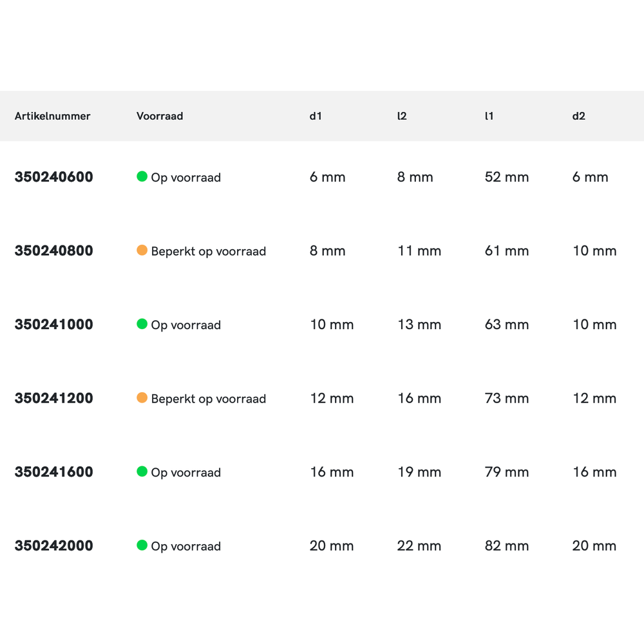Select the 82 mm l1 cell
Image resolution: width=644 pixels, height=644 pixels.
(x=506, y=546)
